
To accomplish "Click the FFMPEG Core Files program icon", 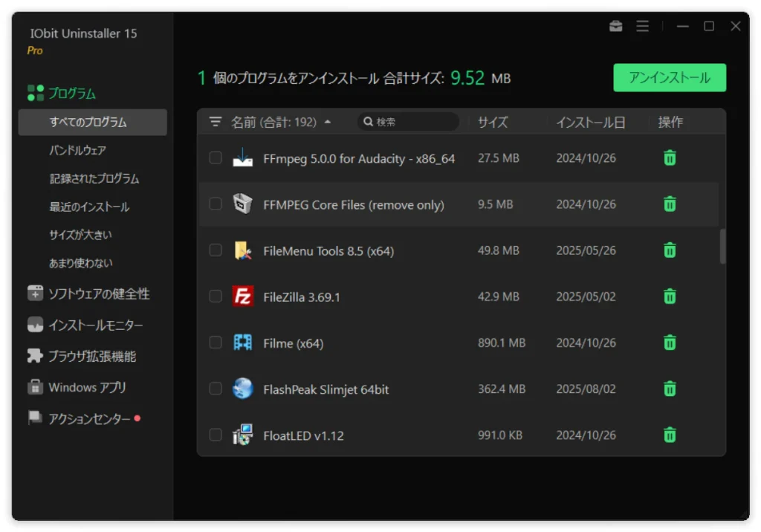I will tap(243, 204).
